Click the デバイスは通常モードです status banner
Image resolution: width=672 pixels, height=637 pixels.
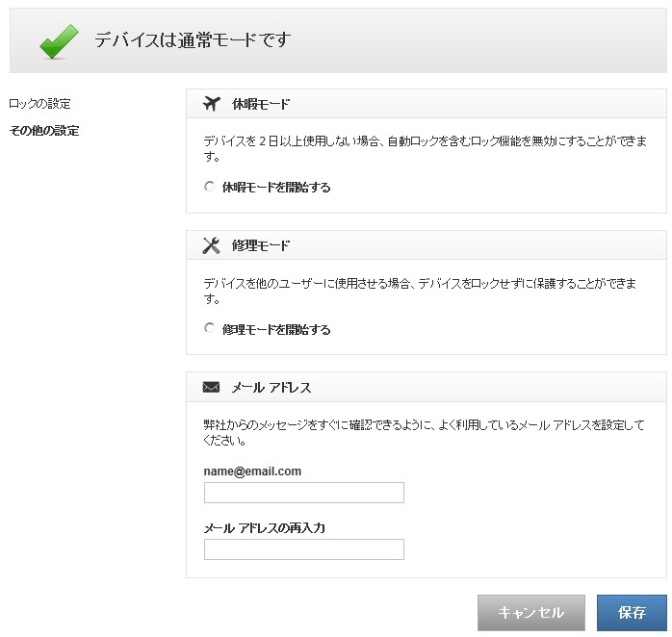pos(193,40)
